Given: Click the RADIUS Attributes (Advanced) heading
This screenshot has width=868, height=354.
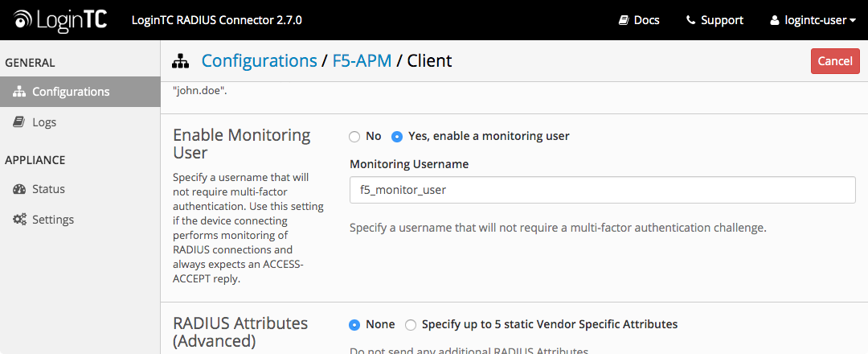Looking at the screenshot, I should point(241,331).
